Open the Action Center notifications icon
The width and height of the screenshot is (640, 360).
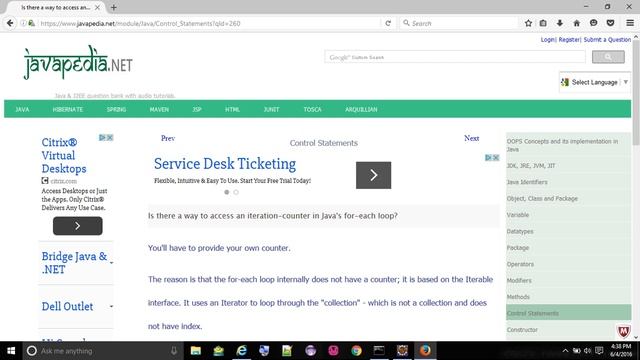pyautogui.click(x=599, y=351)
